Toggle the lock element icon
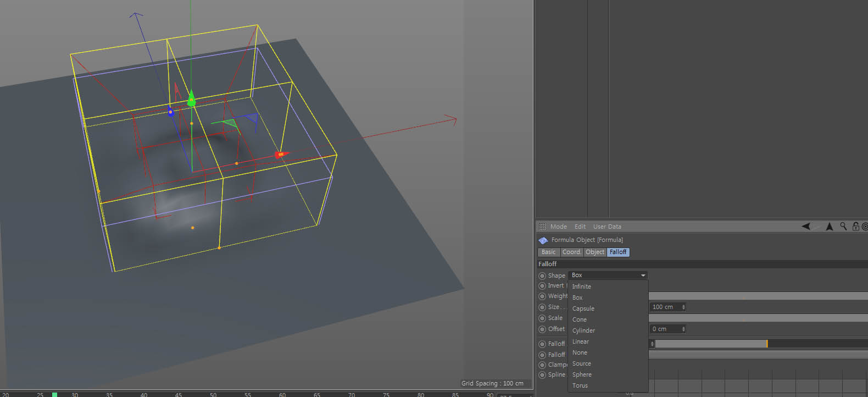Screen dimensions: 868x397 pos(855,227)
